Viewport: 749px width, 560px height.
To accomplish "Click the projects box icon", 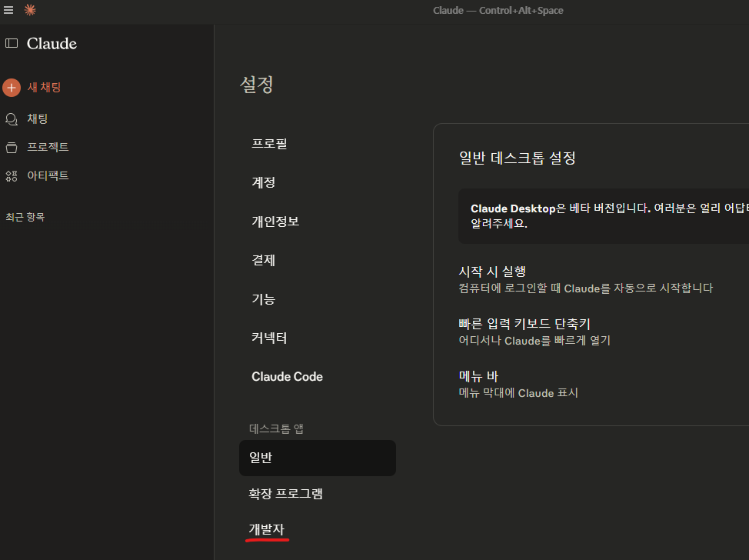I will pyautogui.click(x=12, y=147).
